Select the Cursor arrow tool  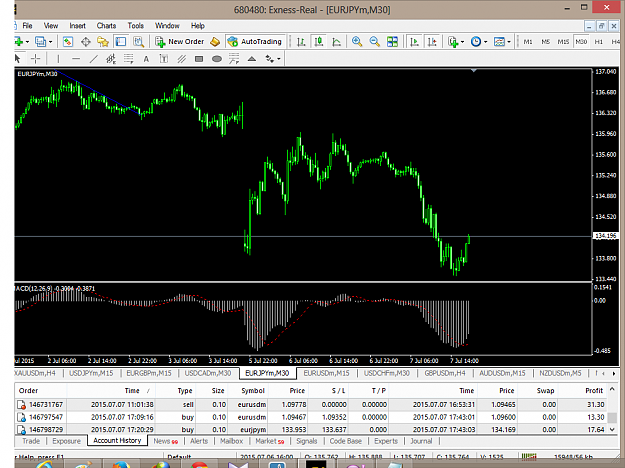(18, 59)
